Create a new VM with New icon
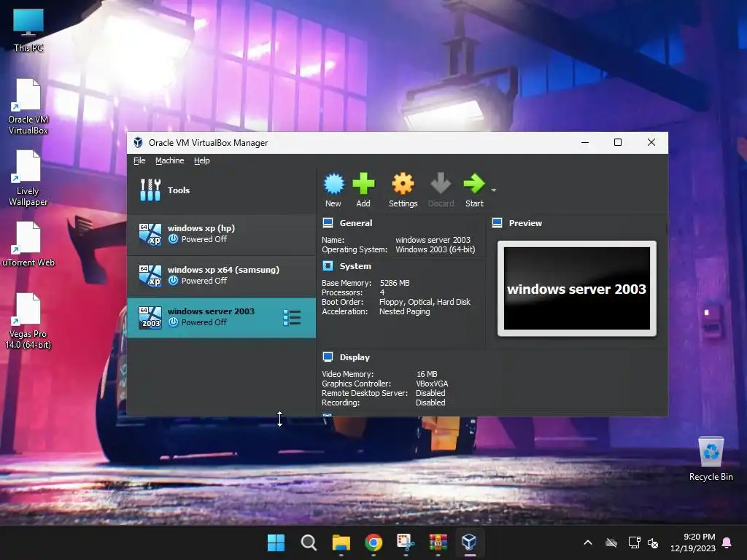747x560 pixels. click(x=333, y=190)
